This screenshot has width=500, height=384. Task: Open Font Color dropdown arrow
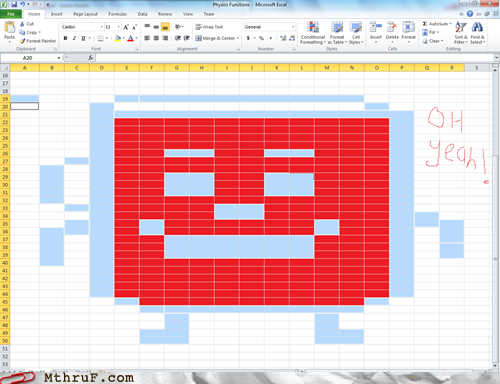137,38
